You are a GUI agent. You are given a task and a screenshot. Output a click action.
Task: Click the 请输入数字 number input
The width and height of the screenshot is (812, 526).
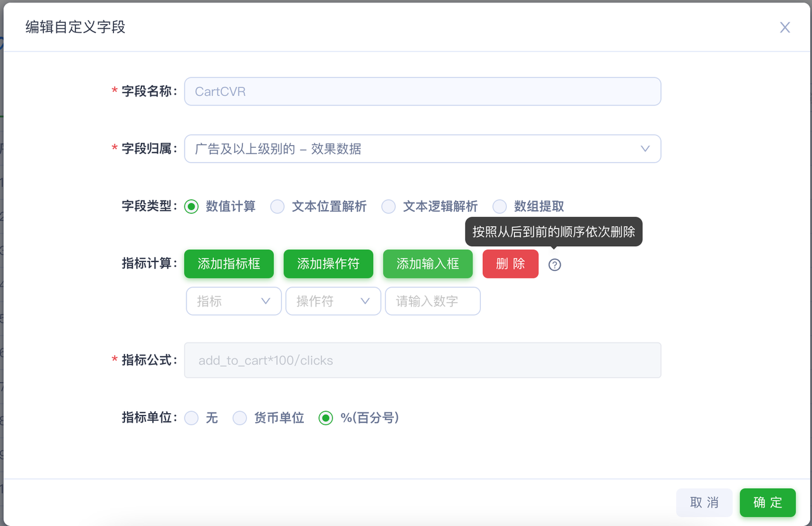[x=433, y=301]
